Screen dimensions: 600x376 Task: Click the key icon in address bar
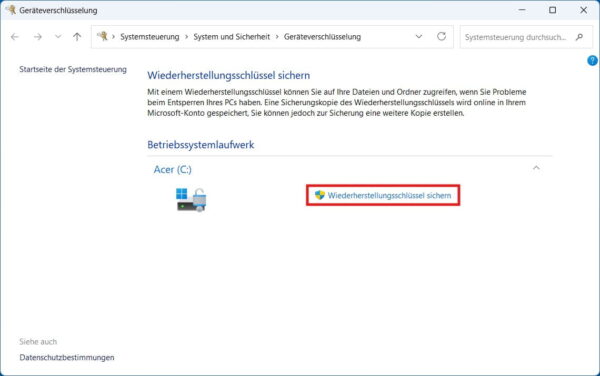102,36
